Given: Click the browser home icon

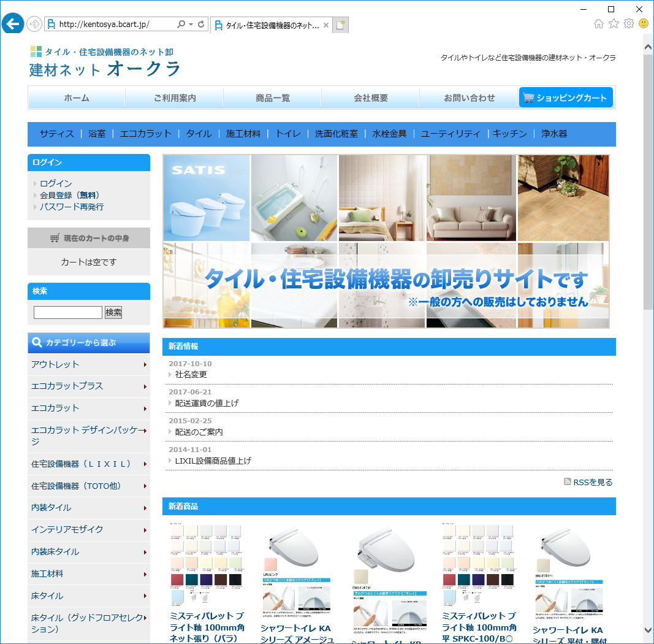Looking at the screenshot, I should [598, 24].
